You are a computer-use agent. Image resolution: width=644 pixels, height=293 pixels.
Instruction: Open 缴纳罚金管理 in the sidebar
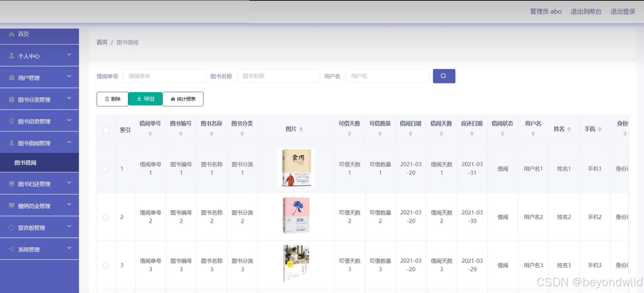(39, 206)
